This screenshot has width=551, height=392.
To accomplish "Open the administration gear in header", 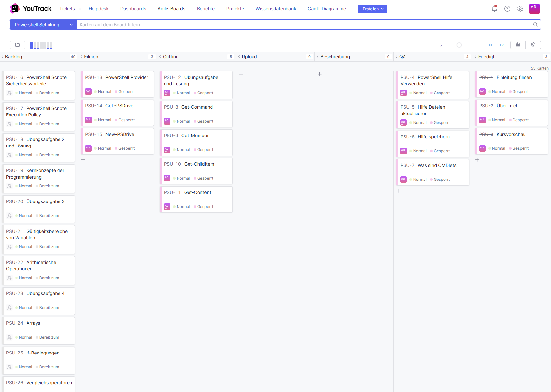I will (520, 9).
